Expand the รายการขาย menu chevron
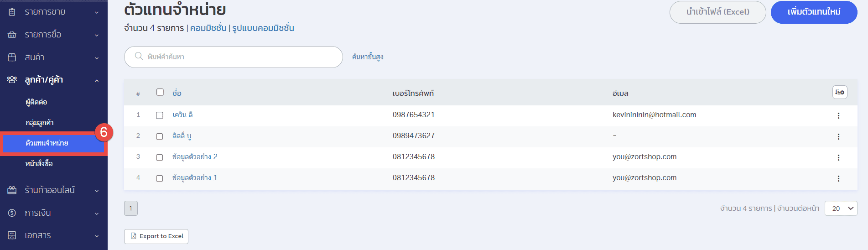 coord(97,13)
